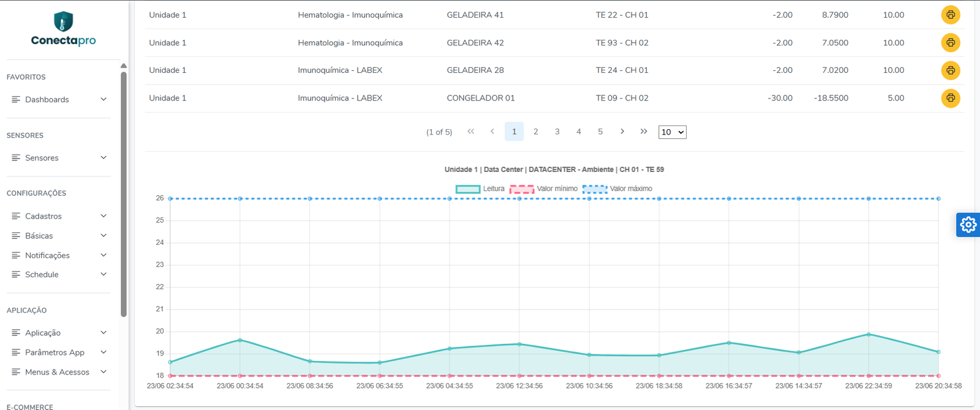
Task: Go to next page arrow
Action: (622, 132)
